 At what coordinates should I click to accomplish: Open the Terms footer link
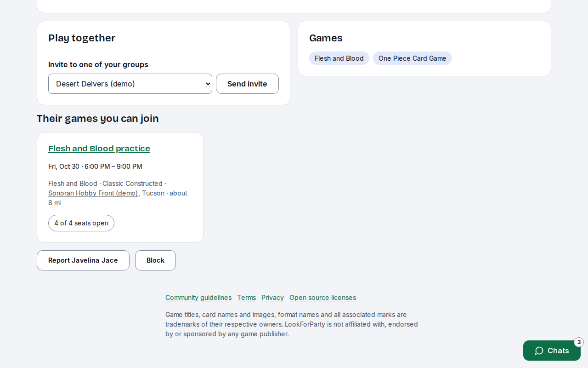[x=247, y=298]
